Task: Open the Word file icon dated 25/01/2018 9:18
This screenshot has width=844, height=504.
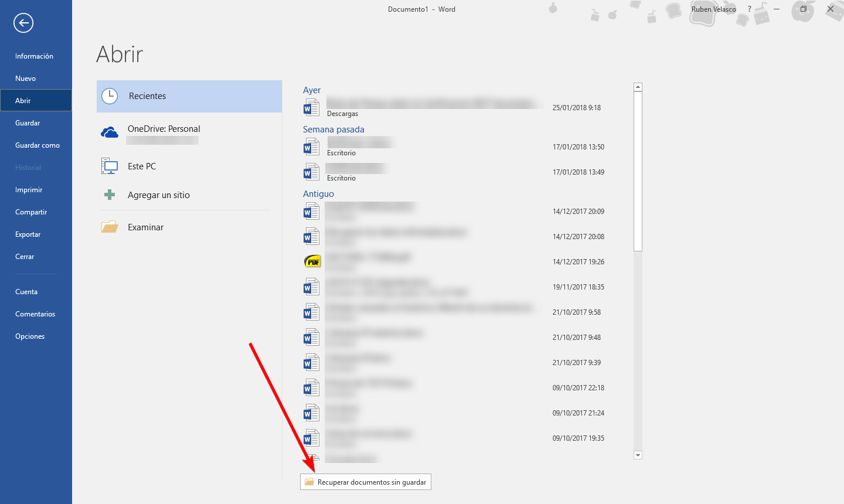Action: point(311,108)
